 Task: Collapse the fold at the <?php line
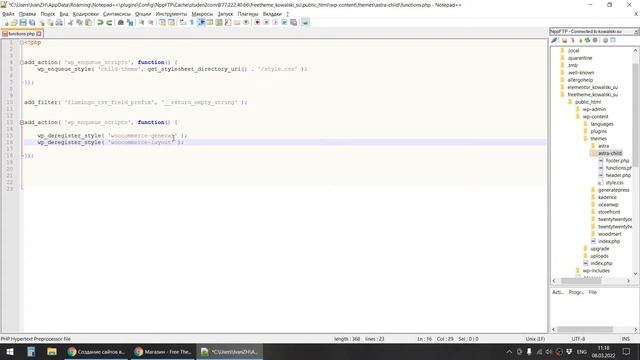22,42
